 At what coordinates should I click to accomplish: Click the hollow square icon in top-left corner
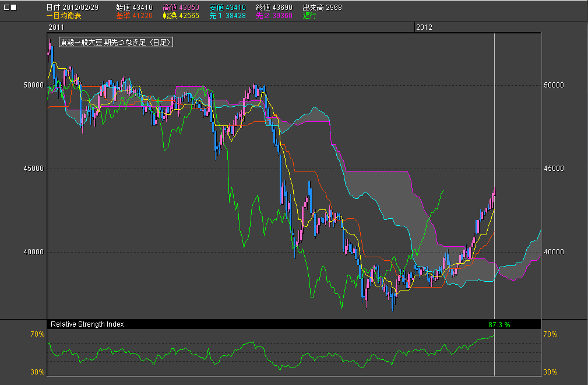[x=6, y=8]
